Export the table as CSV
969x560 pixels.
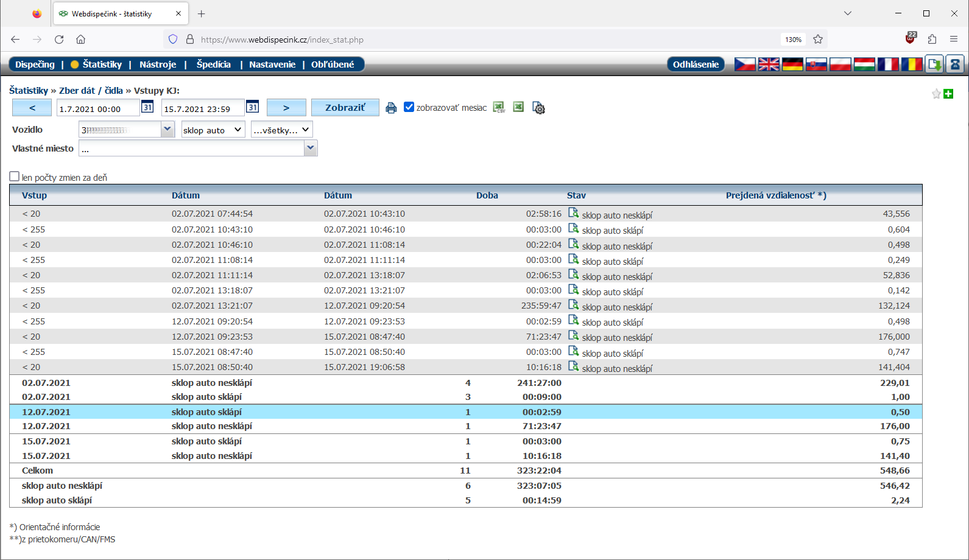[x=499, y=108]
